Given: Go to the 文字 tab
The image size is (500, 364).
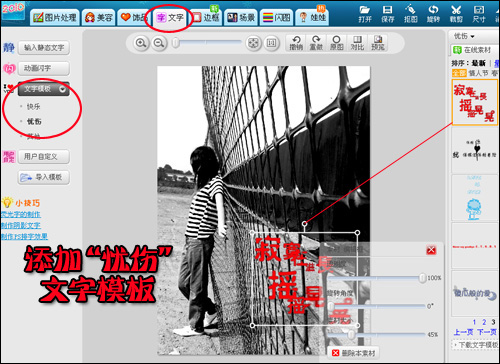Looking at the screenshot, I should pos(170,17).
